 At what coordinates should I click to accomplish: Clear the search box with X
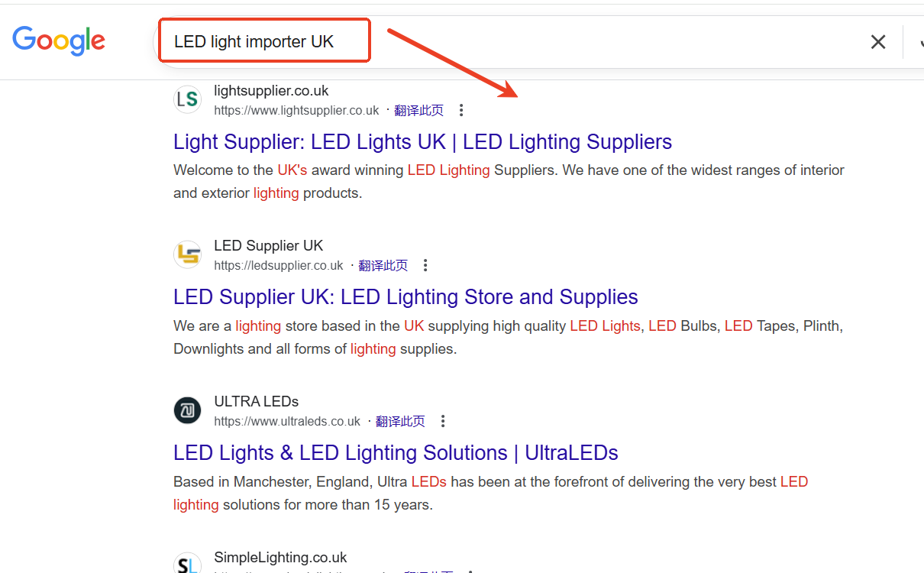878,42
